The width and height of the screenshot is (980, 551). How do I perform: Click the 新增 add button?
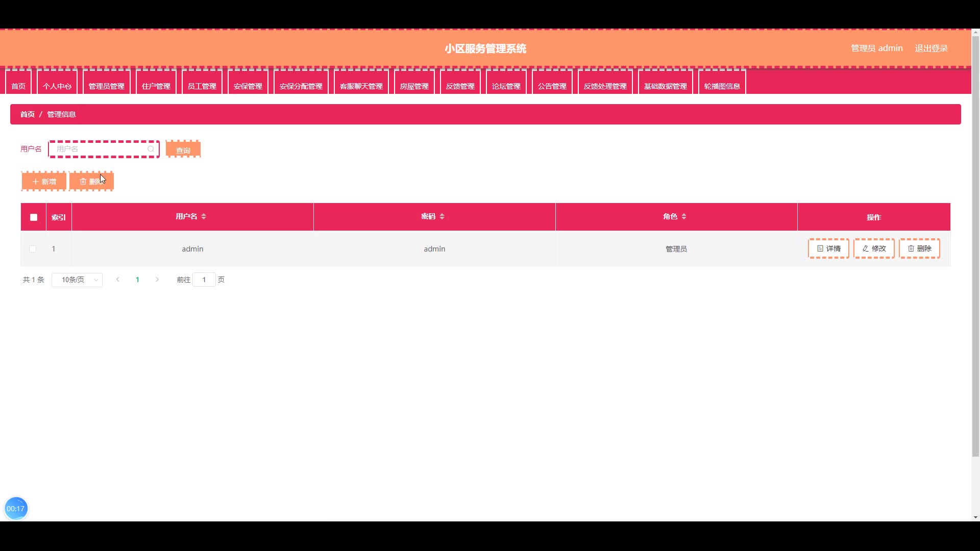[44, 182]
